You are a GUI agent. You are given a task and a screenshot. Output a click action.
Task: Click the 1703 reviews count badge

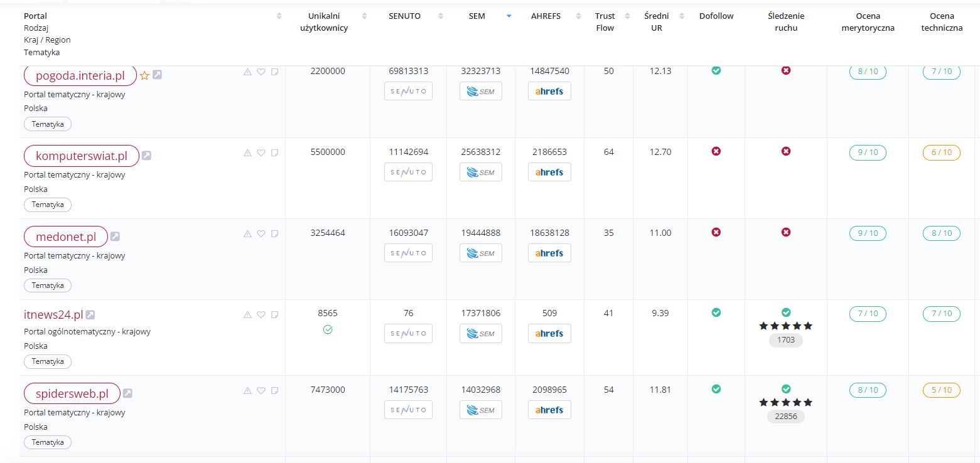786,340
